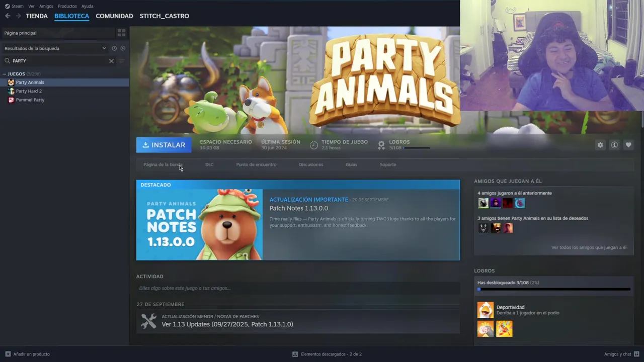Open the Amigos menu

(46, 6)
